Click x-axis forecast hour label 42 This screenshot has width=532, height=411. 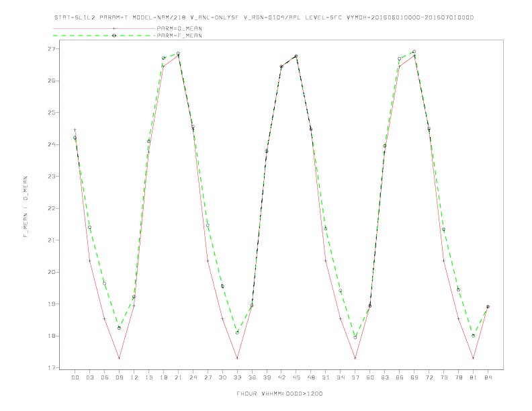click(281, 377)
